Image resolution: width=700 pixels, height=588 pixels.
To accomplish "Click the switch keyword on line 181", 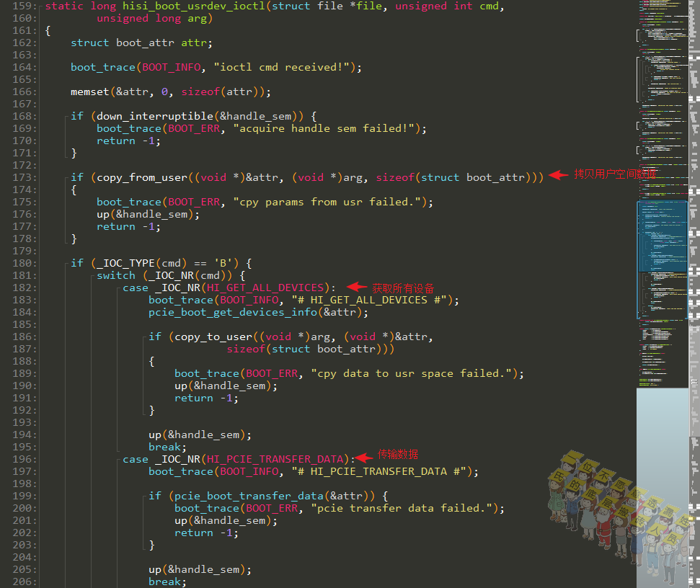I will pos(116,276).
